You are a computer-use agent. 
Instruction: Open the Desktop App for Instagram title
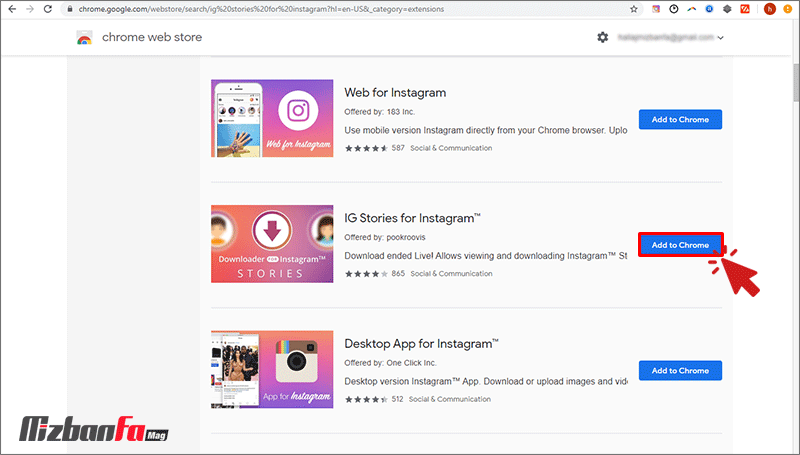click(421, 343)
